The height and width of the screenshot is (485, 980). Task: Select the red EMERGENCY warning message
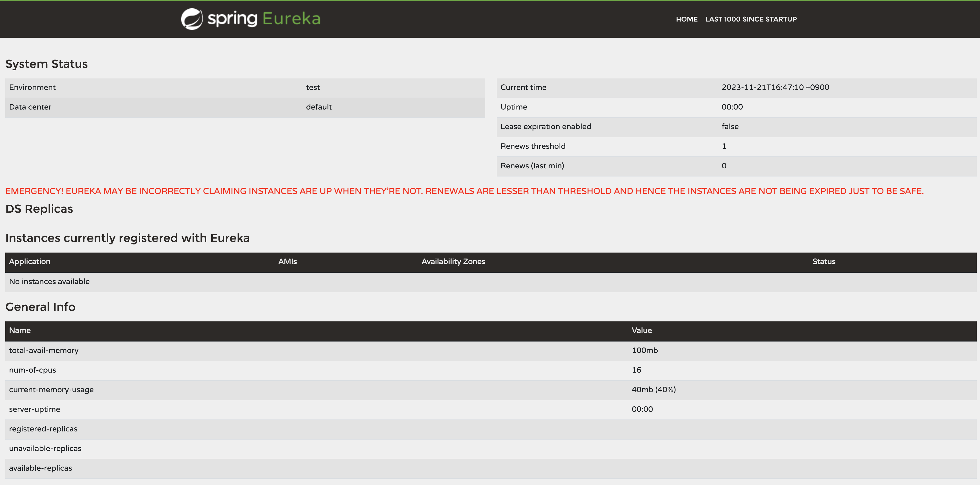464,191
